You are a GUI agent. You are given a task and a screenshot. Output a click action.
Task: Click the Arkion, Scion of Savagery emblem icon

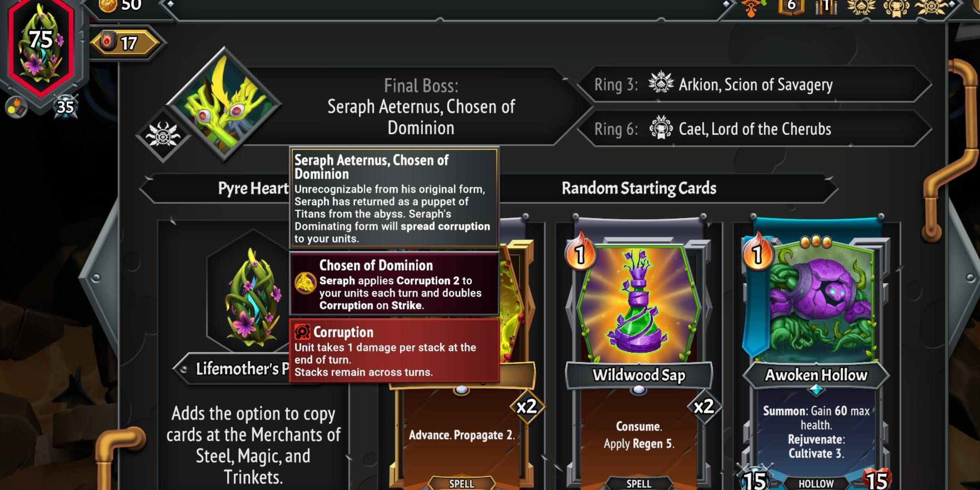click(661, 83)
